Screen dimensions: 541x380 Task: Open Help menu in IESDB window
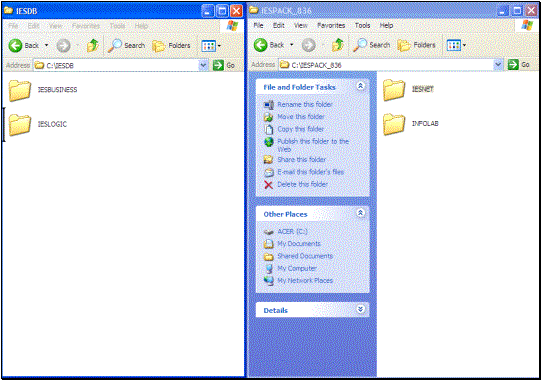tap(141, 26)
